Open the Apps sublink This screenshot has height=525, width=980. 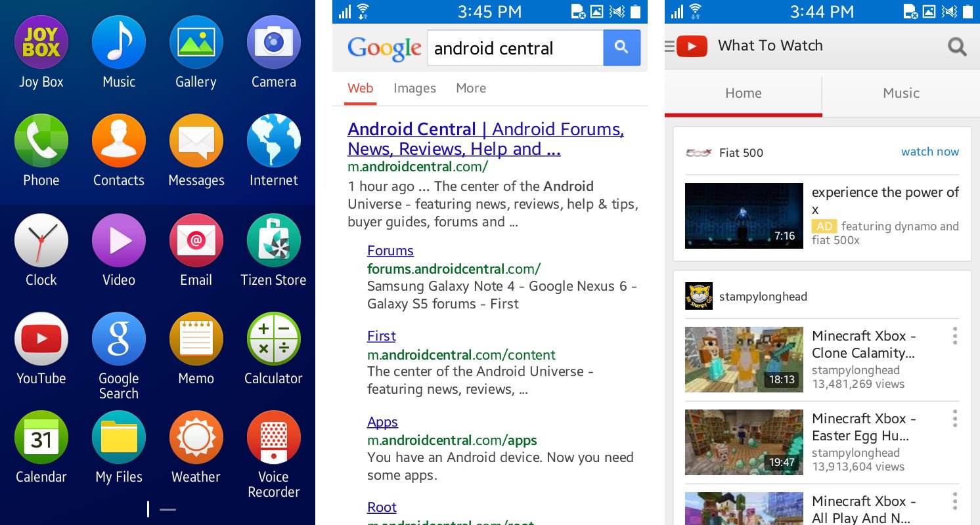pos(382,422)
